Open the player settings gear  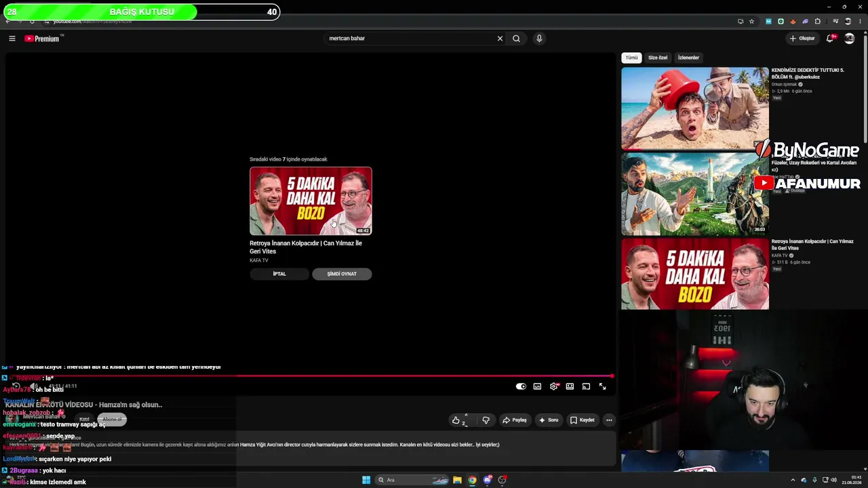pyautogui.click(x=554, y=386)
